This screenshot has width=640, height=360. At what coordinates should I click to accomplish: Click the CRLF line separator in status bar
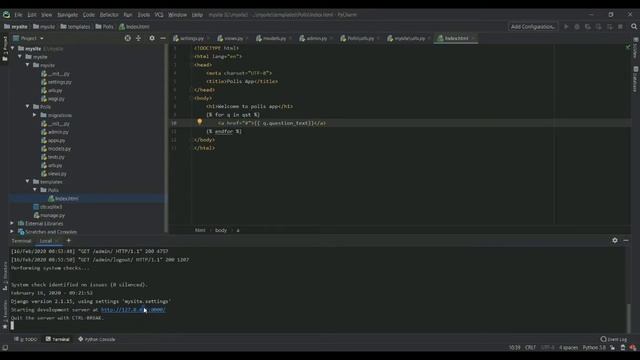(x=530, y=348)
